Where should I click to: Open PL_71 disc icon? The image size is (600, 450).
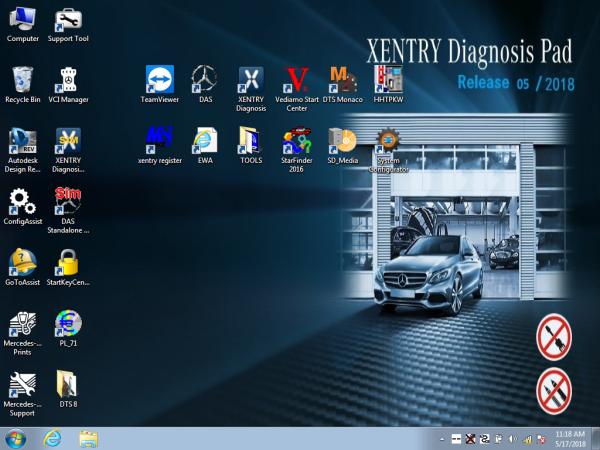(x=68, y=328)
